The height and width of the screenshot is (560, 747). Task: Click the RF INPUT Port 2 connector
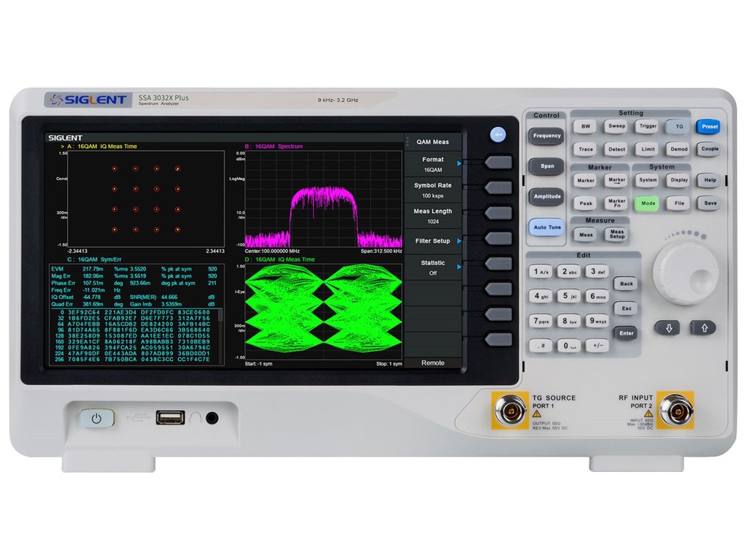click(676, 410)
